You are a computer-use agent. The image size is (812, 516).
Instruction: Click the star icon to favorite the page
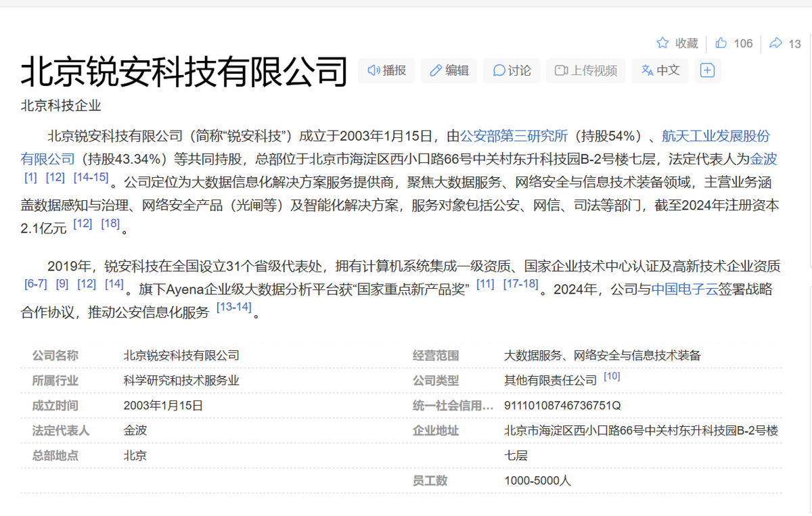tap(662, 43)
